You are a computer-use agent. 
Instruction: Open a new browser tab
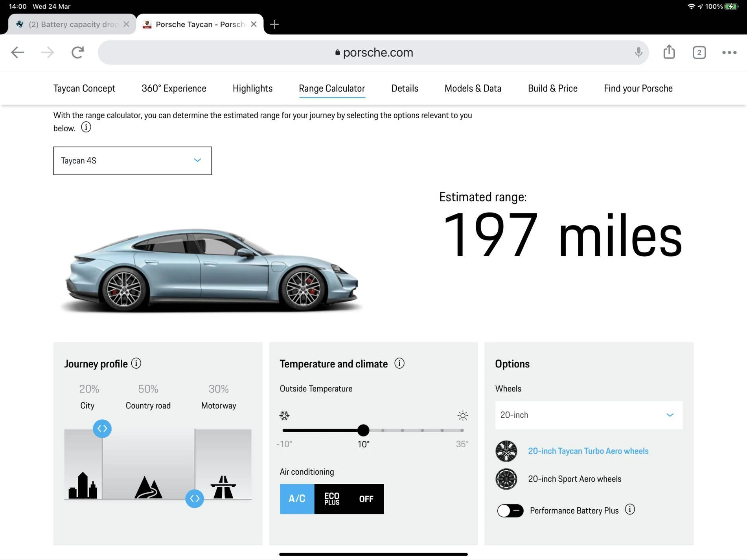click(x=274, y=24)
